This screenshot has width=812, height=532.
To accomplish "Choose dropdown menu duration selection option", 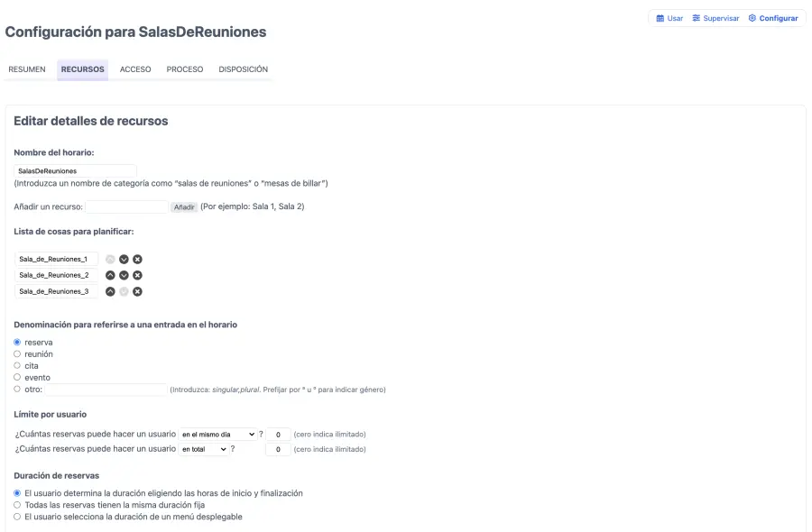I will coord(15,517).
